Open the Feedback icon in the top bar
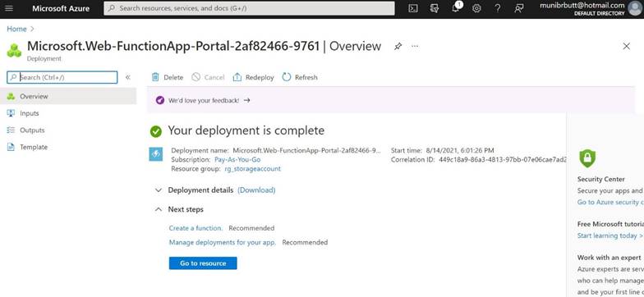The width and height of the screenshot is (644, 297). (x=519, y=8)
